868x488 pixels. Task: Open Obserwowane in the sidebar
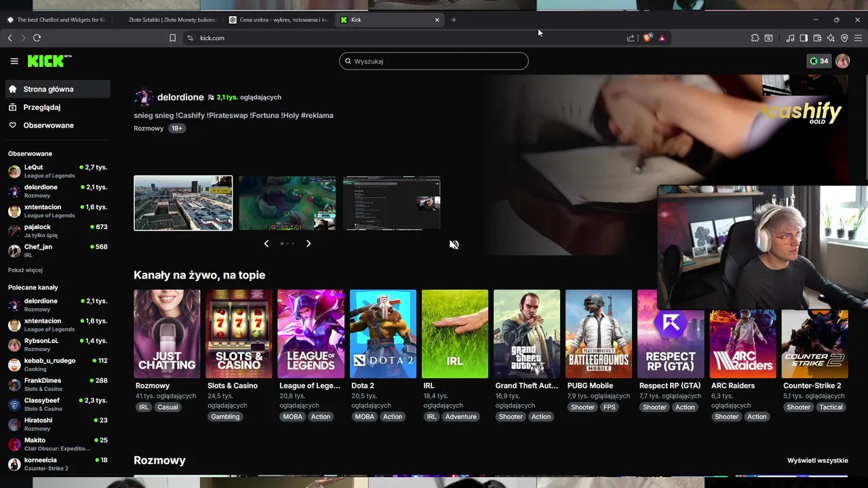point(58,125)
